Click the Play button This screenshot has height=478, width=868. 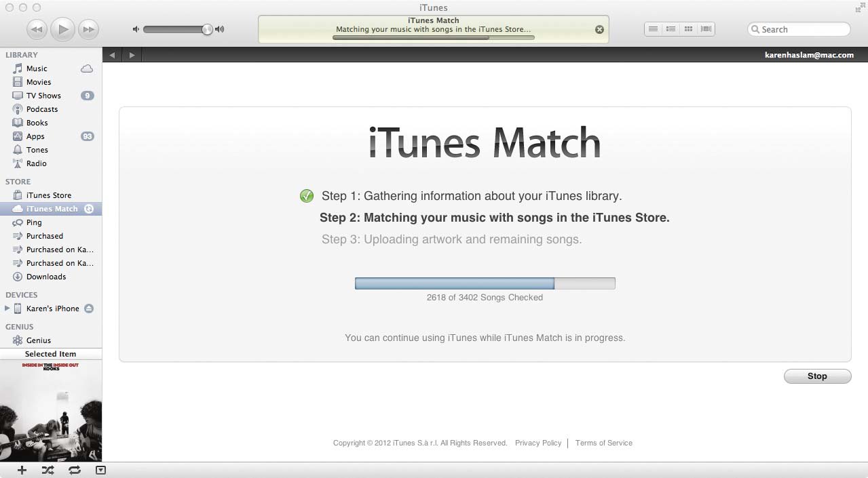tap(62, 29)
